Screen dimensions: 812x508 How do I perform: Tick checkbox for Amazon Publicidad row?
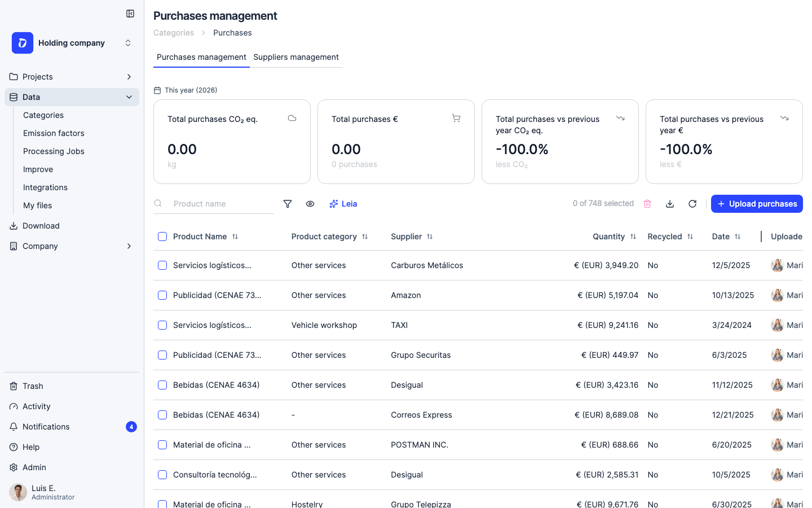point(162,295)
